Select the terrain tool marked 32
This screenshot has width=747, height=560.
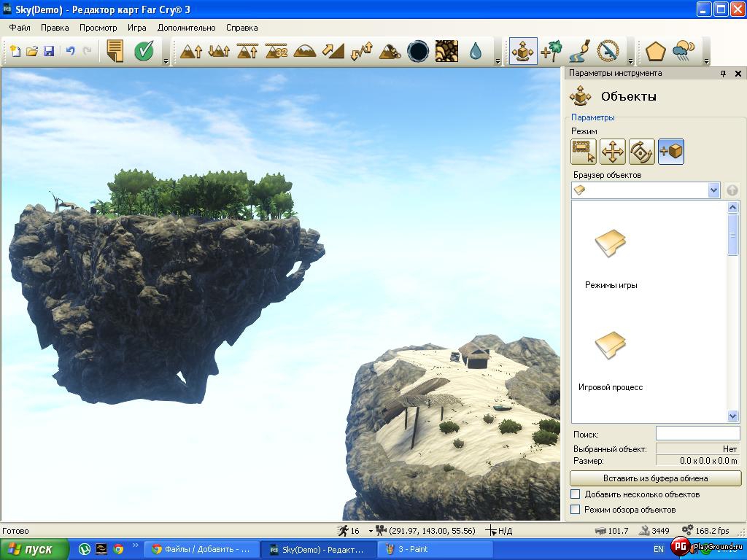276,51
